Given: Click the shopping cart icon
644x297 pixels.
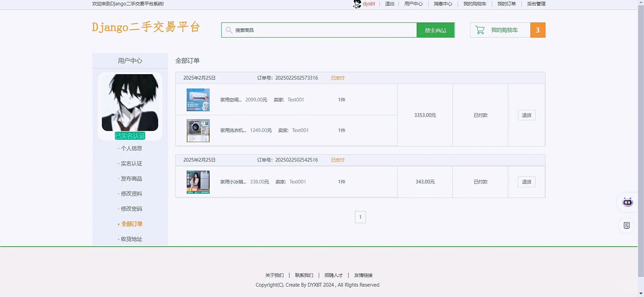Looking at the screenshot, I should pyautogui.click(x=480, y=30).
